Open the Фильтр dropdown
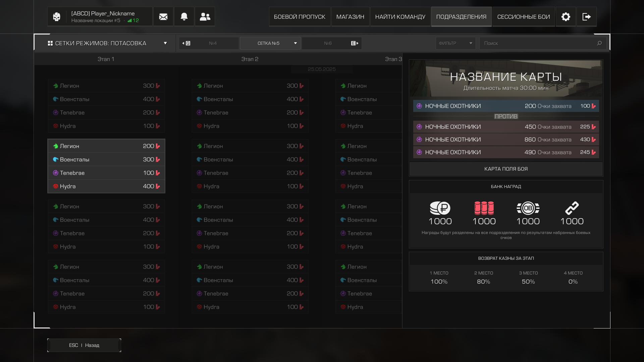644x362 pixels. pos(455,43)
